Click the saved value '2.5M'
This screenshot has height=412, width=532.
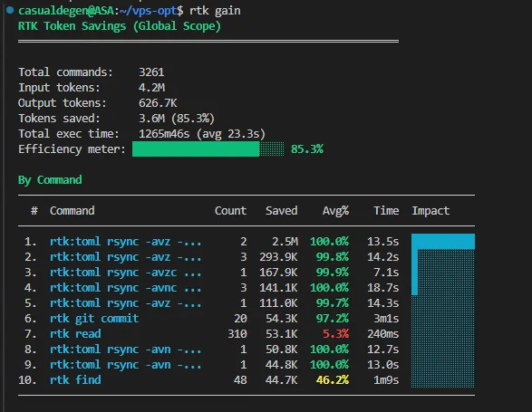pos(285,242)
